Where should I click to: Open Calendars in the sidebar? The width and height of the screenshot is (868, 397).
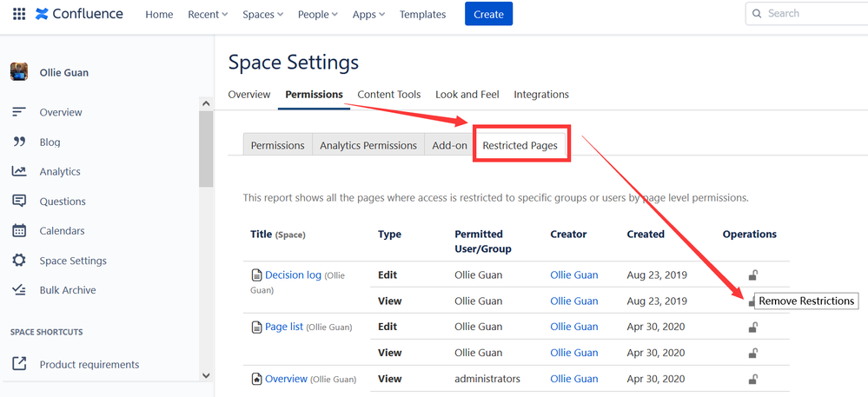coord(62,231)
